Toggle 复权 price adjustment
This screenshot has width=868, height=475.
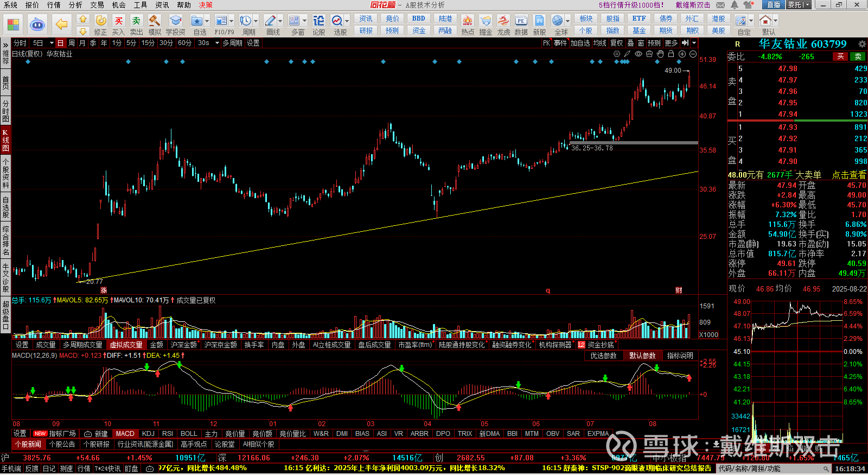tap(616, 43)
